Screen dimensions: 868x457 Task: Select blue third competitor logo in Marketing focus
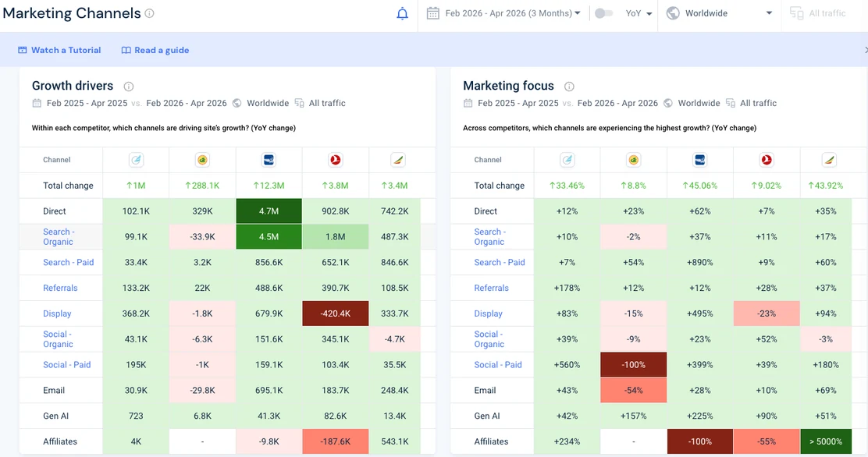pyautogui.click(x=699, y=160)
